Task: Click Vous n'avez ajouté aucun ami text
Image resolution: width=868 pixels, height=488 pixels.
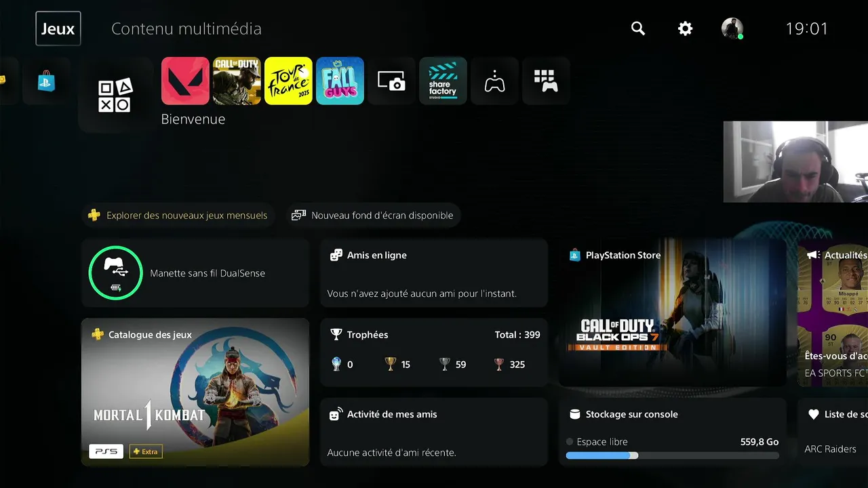Action: pos(422,293)
